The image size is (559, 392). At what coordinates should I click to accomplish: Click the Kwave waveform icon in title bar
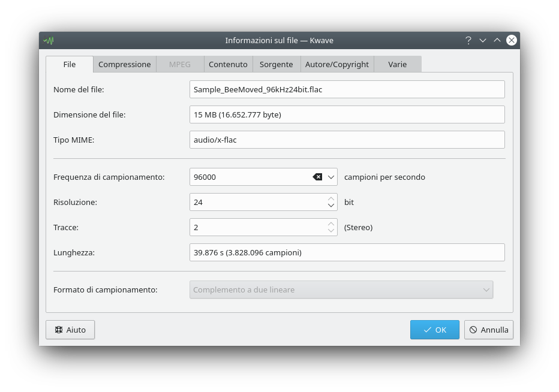[49, 40]
